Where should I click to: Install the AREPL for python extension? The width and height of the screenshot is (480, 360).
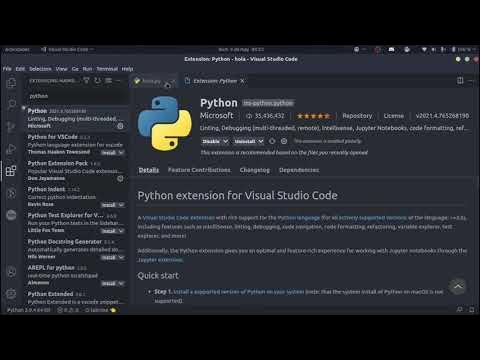[x=109, y=283]
